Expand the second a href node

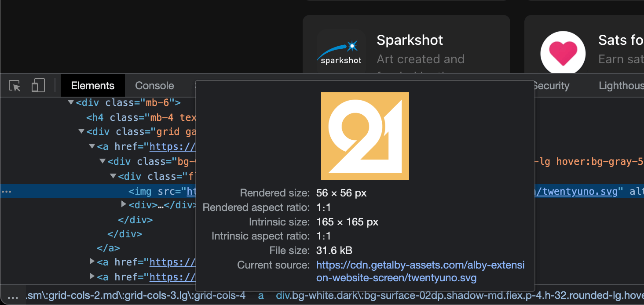92,262
